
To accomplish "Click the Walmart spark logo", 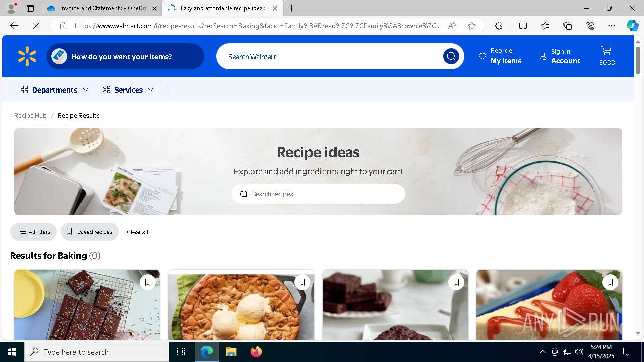I will (27, 56).
